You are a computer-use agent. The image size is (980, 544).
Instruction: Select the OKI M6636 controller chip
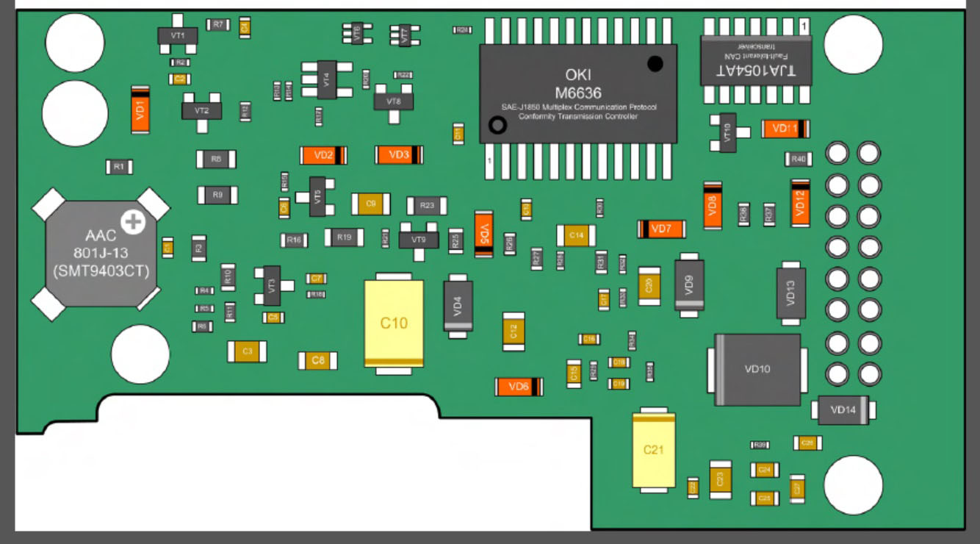tap(577, 92)
